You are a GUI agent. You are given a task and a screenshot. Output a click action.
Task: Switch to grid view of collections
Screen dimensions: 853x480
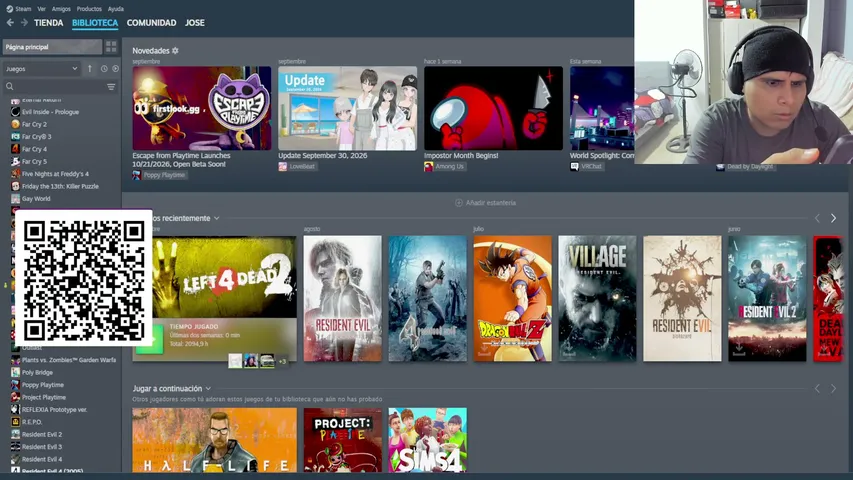(x=111, y=47)
